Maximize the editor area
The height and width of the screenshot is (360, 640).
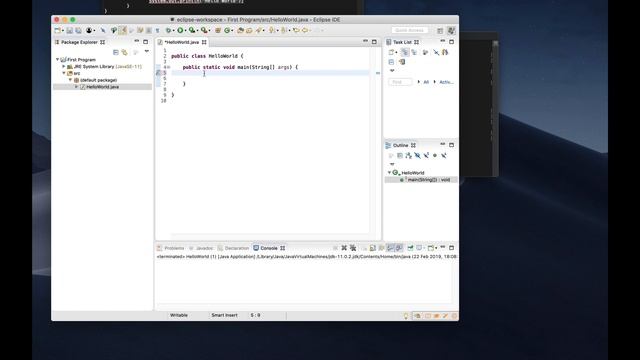[x=374, y=42]
